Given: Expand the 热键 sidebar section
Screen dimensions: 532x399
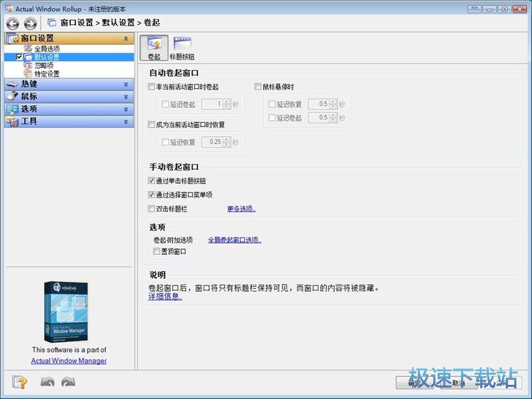Looking at the screenshot, I should (70, 84).
